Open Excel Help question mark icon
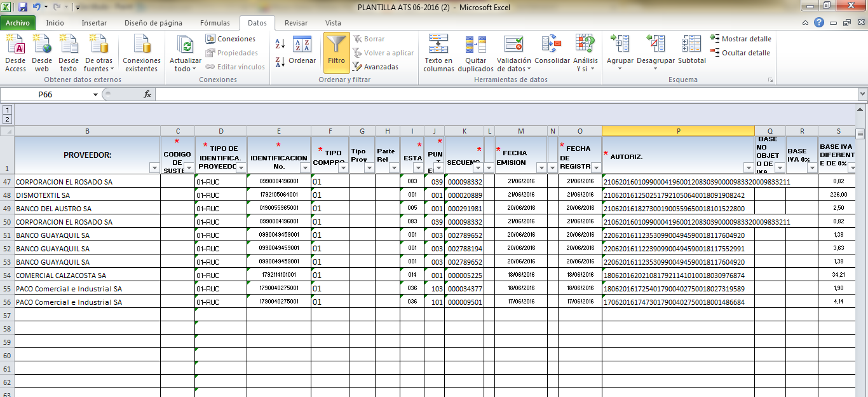The width and height of the screenshot is (868, 397). pyautogui.click(x=819, y=22)
